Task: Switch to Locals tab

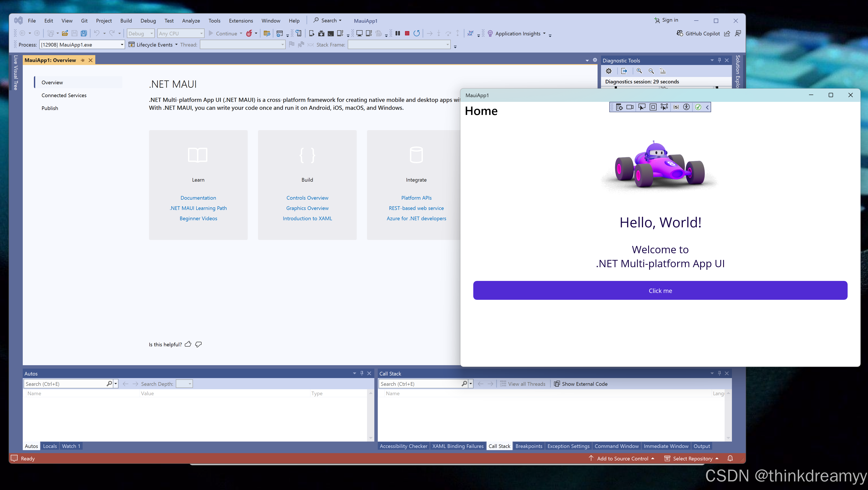Action: [50, 446]
